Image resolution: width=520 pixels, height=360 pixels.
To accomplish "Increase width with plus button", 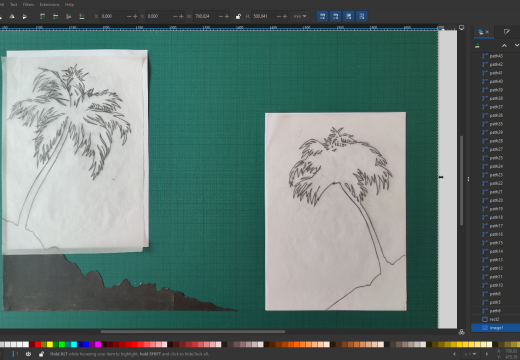I will click(227, 16).
